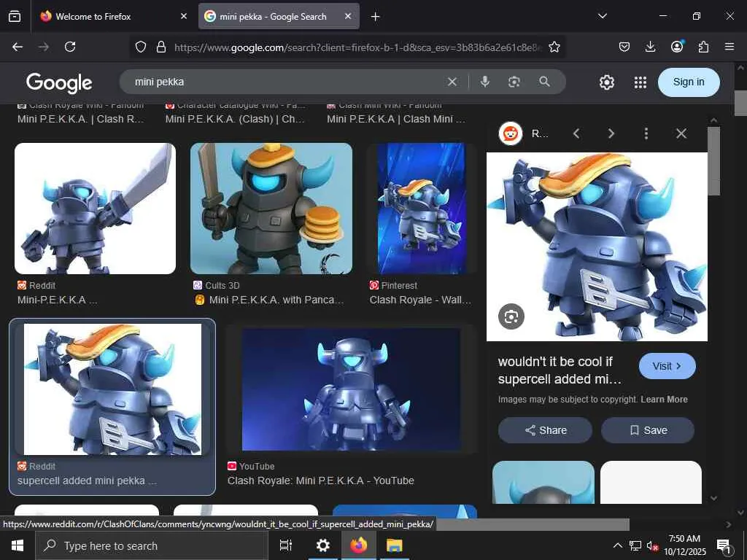Screen dimensions: 747x560
Task: Submit search with magnifier icon
Action: pos(544,82)
